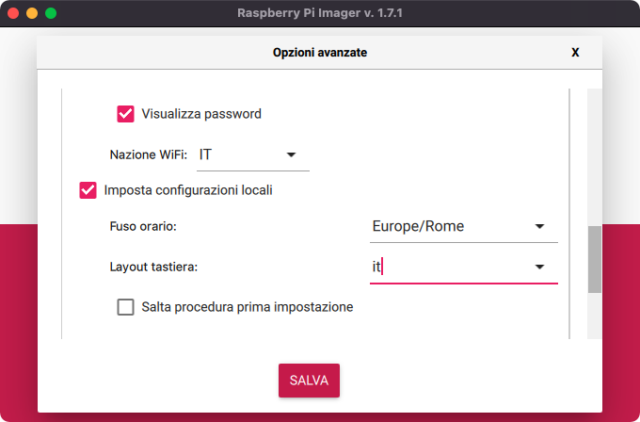The image size is (640, 422).
Task: Enable Salta procedura prima impostazione checkbox
Action: tap(126, 307)
